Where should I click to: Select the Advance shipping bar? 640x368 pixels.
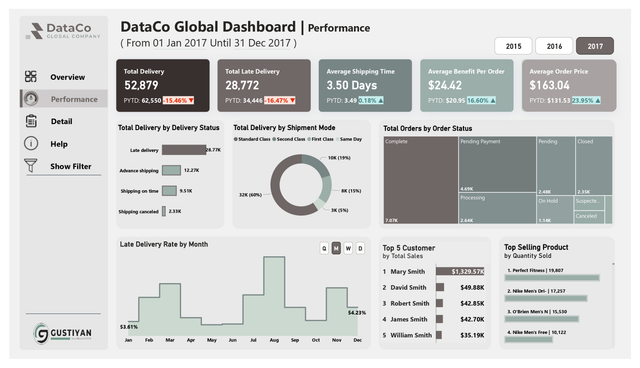171,170
